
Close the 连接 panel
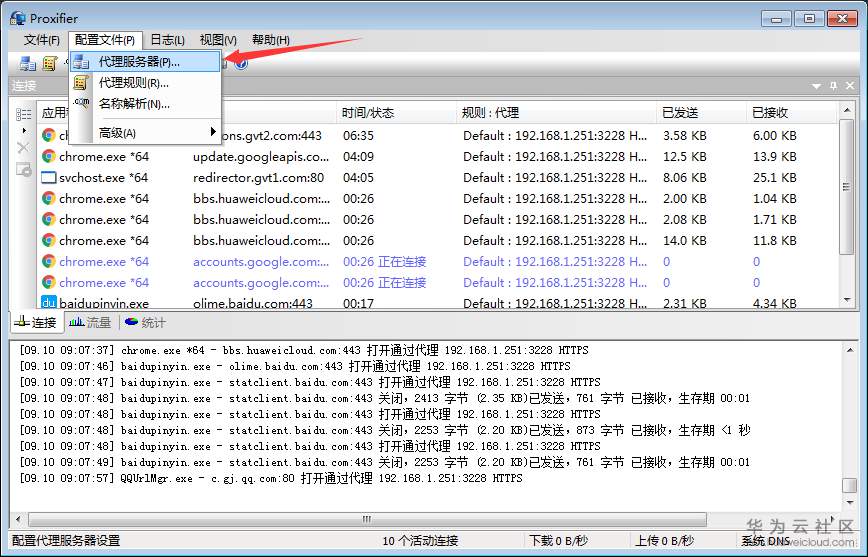pos(850,86)
